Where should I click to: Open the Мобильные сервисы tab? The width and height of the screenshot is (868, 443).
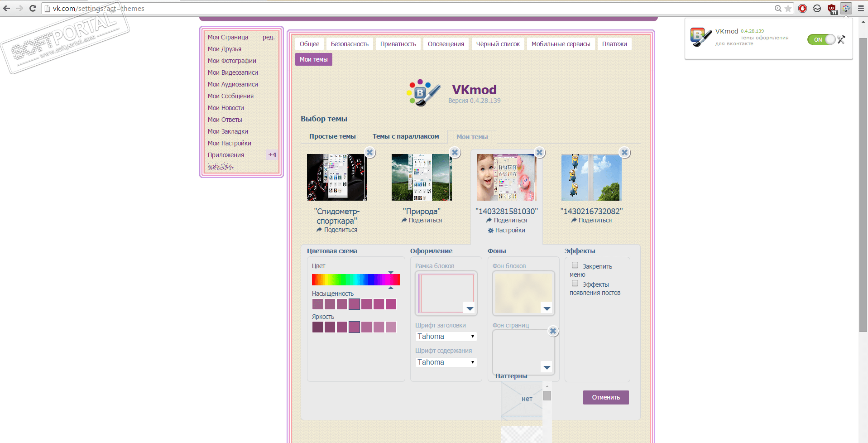[x=561, y=44]
